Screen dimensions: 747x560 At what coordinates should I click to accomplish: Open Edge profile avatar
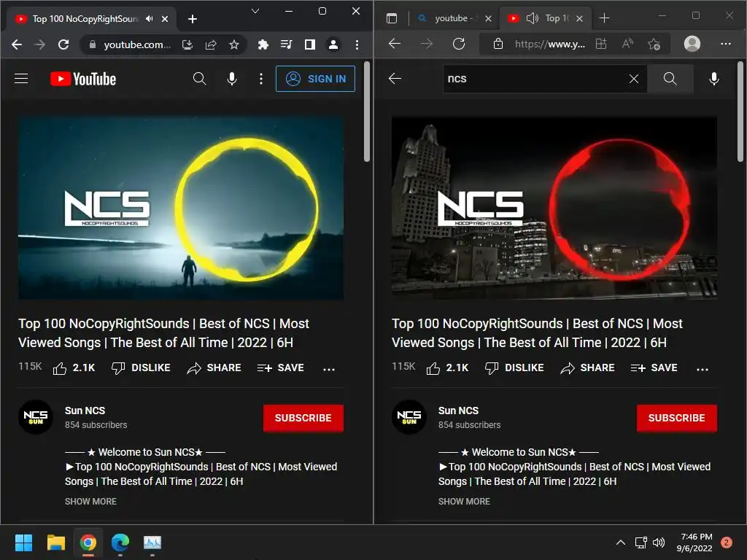(692, 44)
